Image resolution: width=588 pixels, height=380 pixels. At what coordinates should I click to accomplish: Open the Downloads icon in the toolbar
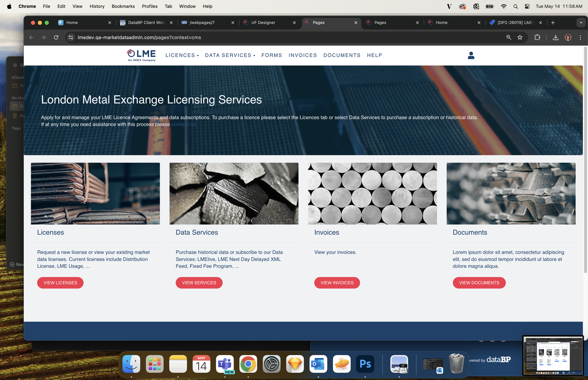coord(555,37)
